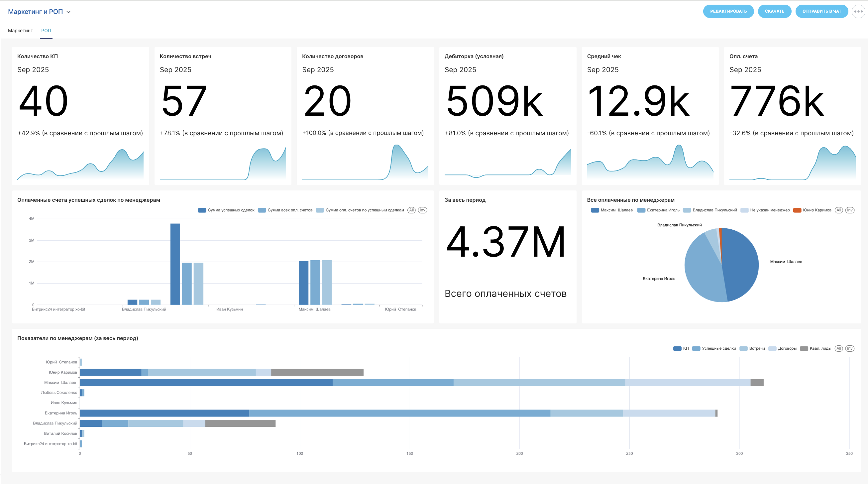Click the Редактировать button
Screen dimensions: 868x484
[728, 11]
